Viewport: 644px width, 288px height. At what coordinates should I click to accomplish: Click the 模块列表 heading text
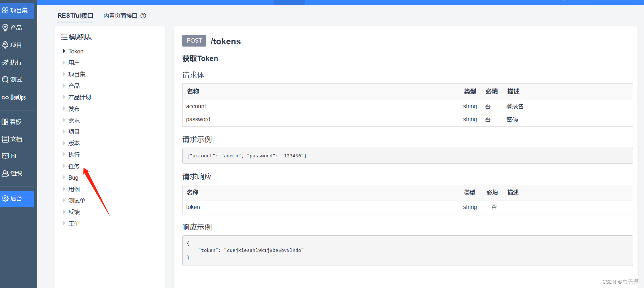80,37
